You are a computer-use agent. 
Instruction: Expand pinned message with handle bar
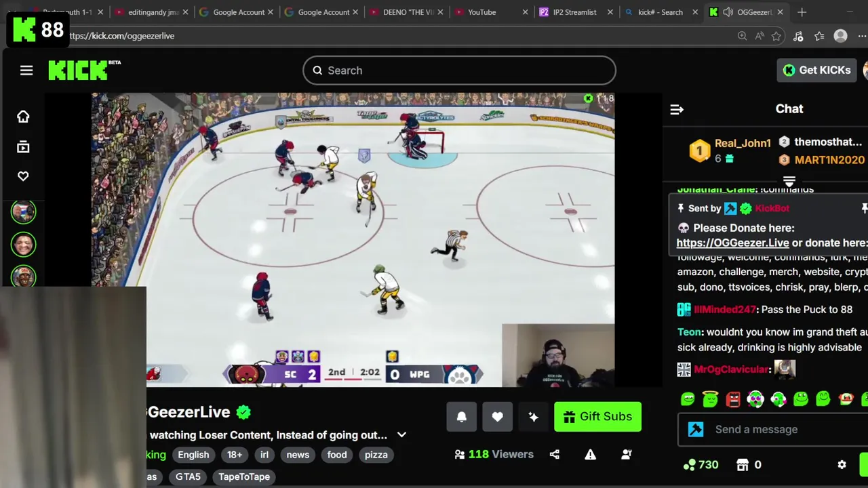(789, 182)
